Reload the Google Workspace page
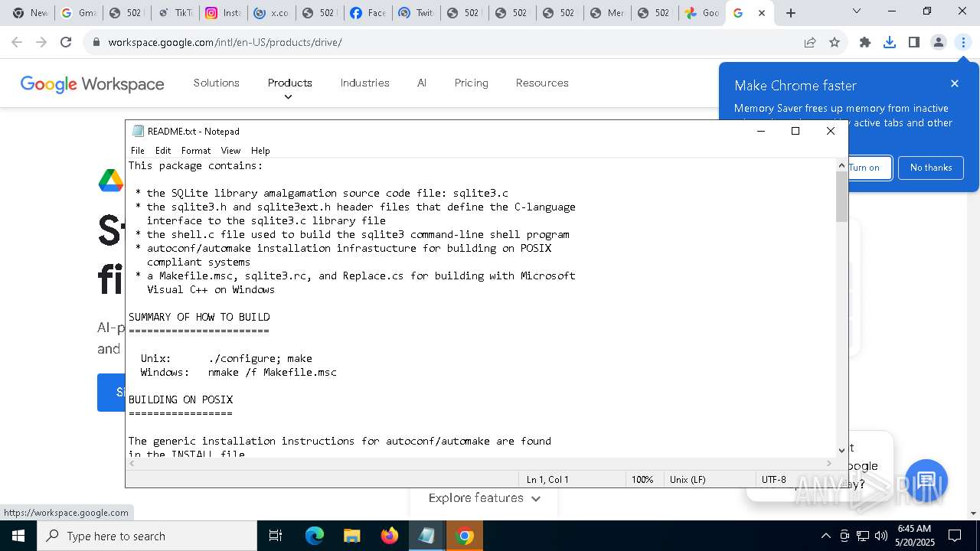This screenshot has height=551, width=980. [x=66, y=42]
